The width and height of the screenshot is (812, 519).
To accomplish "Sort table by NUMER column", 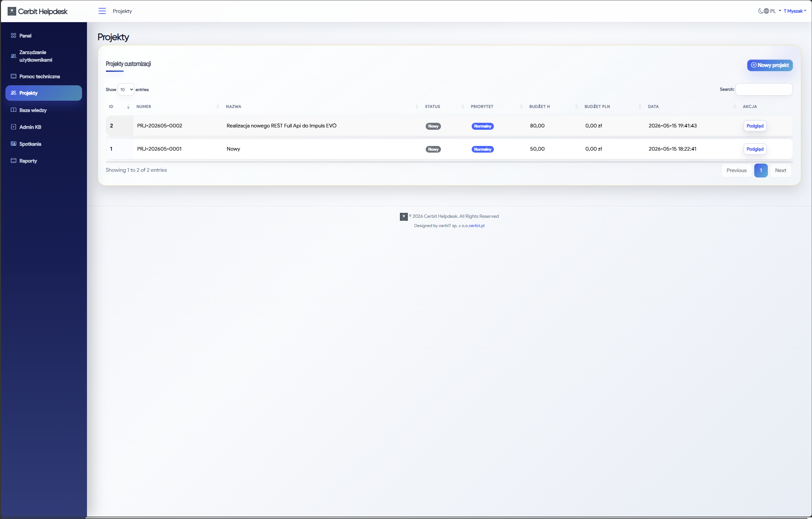I will 178,107.
